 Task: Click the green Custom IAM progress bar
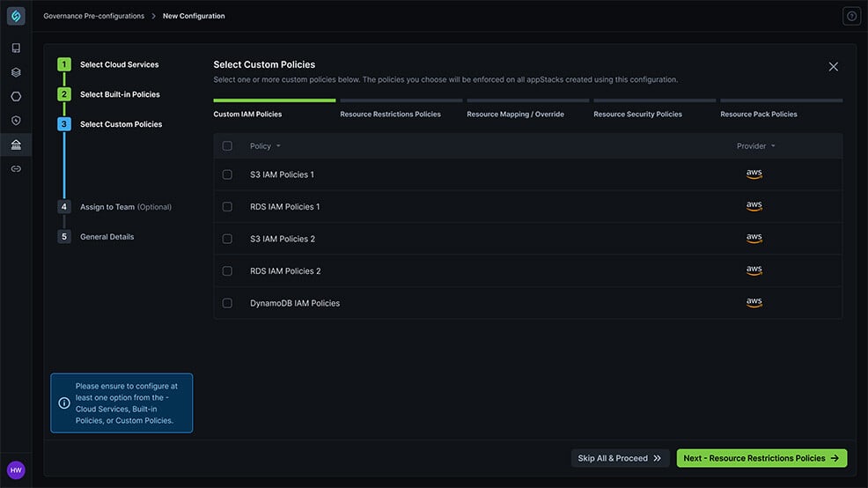pos(275,100)
